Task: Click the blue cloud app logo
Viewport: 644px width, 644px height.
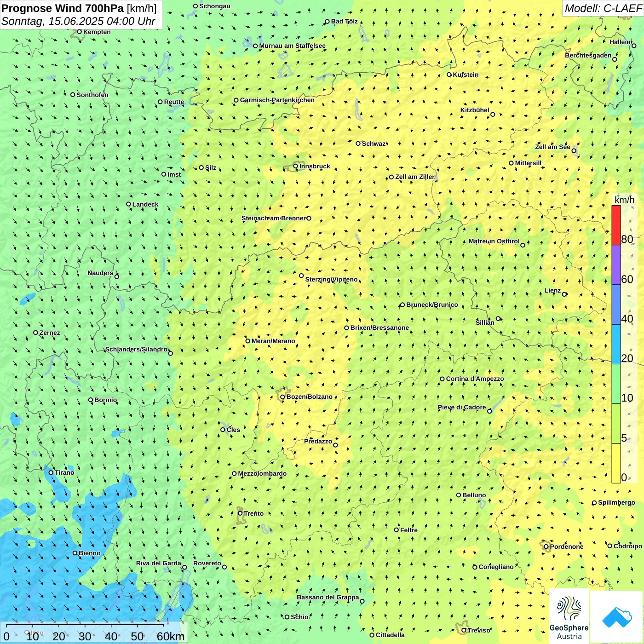Action: (x=617, y=617)
